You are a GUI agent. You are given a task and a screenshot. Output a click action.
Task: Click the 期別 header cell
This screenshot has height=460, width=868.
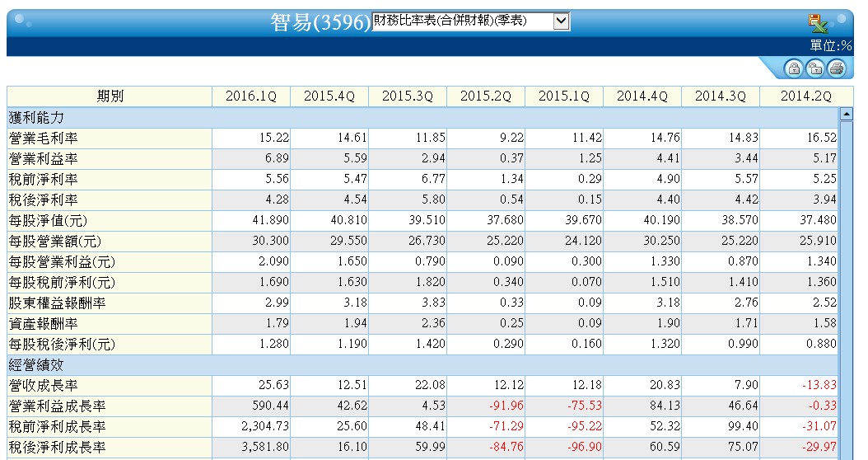coord(110,96)
